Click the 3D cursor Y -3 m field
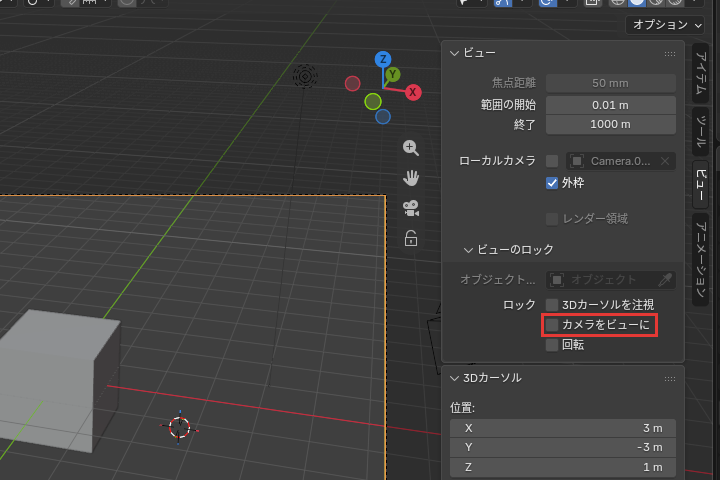 tap(562, 447)
